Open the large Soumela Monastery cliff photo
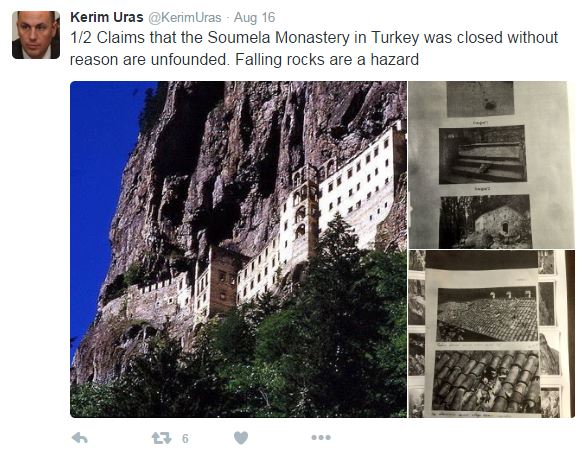Image resolution: width=585 pixels, height=453 pixels. coord(238,249)
